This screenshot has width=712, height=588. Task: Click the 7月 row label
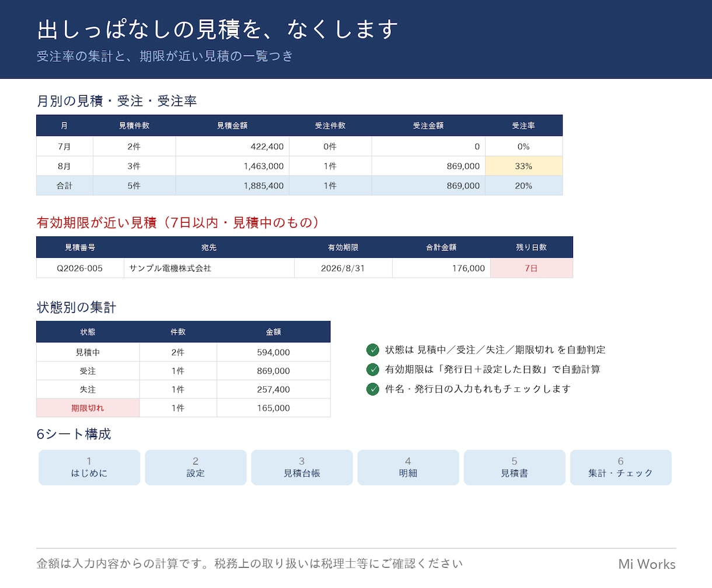click(65, 146)
